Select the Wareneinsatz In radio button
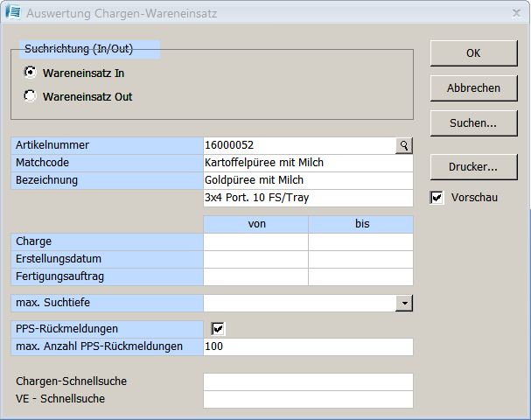Screen dimensions: 531x420 click(x=31, y=73)
